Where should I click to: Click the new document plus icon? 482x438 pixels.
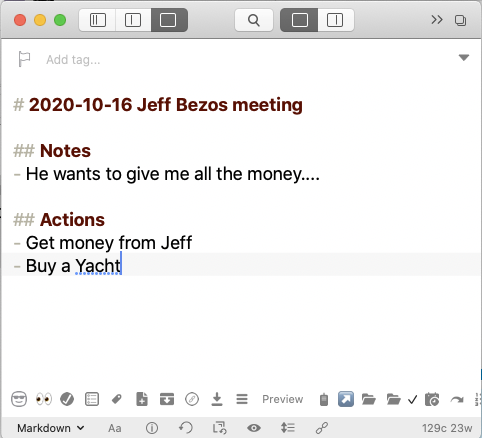142,399
